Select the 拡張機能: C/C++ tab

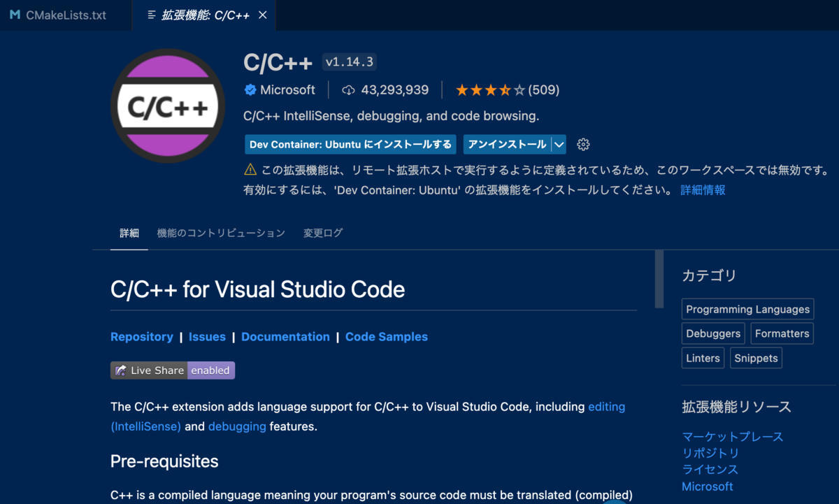(x=204, y=15)
